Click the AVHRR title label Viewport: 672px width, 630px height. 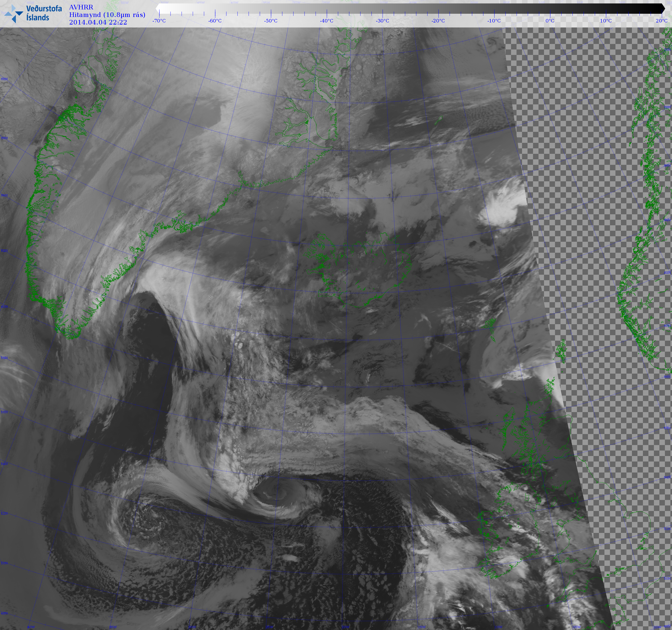click(x=81, y=7)
